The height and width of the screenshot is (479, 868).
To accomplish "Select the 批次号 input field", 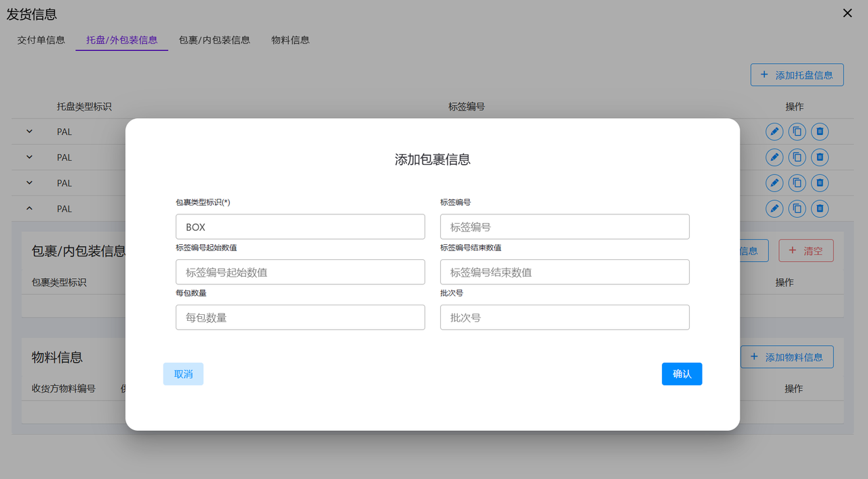I will coord(564,318).
